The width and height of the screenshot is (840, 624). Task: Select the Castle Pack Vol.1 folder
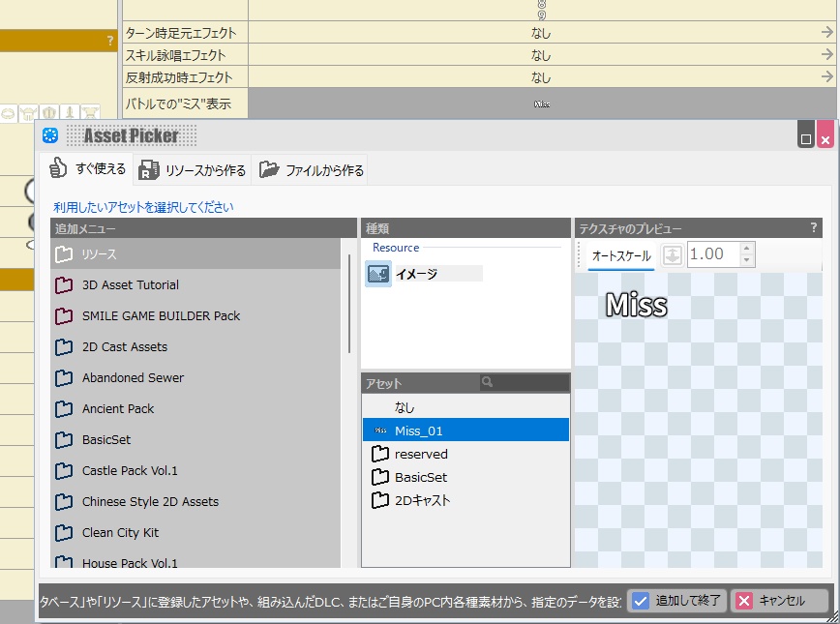(x=195, y=471)
